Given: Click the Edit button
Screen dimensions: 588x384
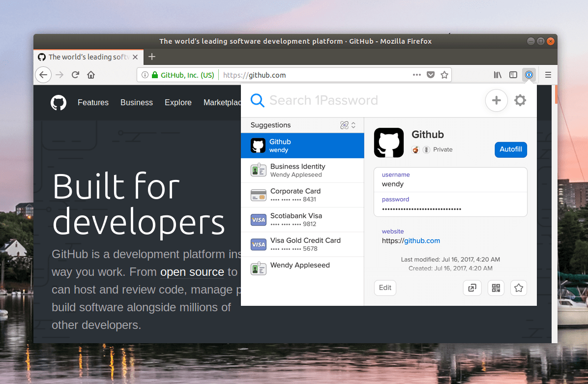Looking at the screenshot, I should point(385,288).
